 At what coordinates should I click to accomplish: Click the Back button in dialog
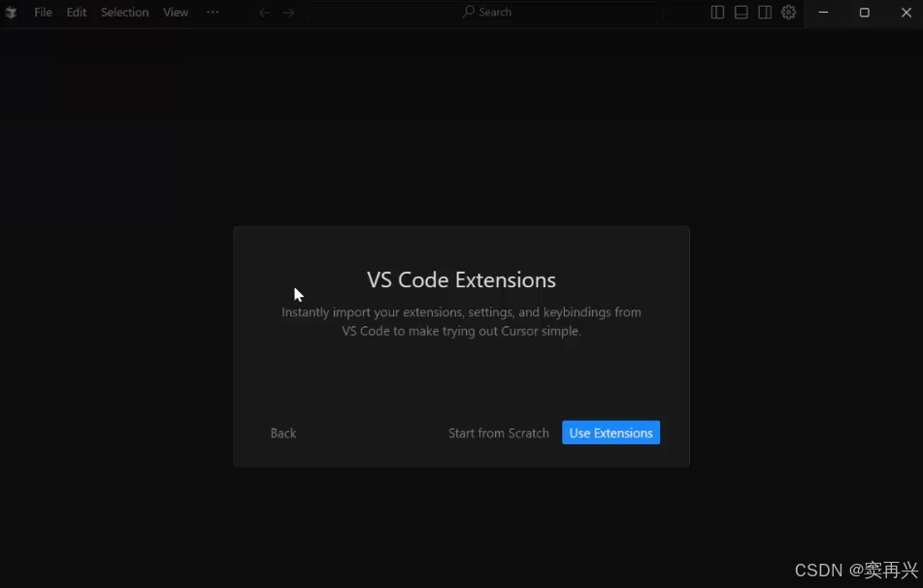coord(283,433)
